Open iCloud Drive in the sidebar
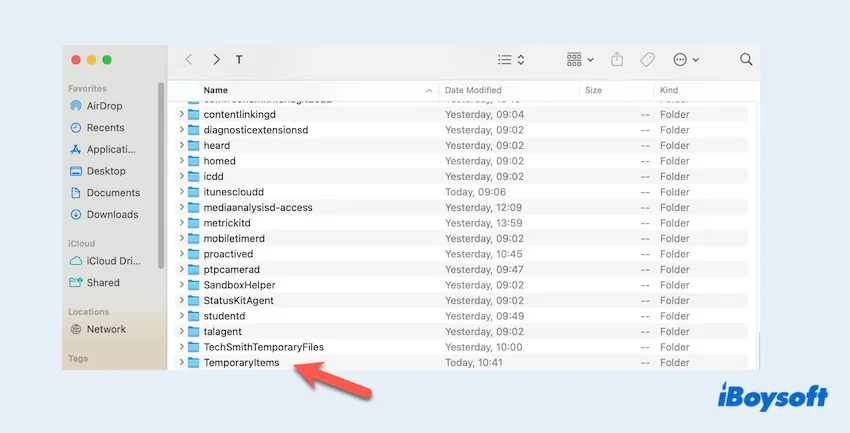Viewport: 850px width, 433px height. click(105, 261)
